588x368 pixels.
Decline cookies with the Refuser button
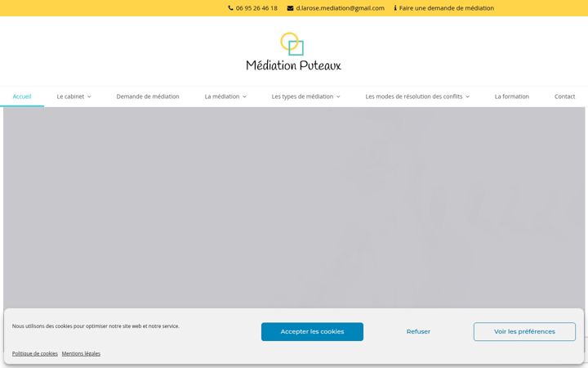click(x=418, y=331)
